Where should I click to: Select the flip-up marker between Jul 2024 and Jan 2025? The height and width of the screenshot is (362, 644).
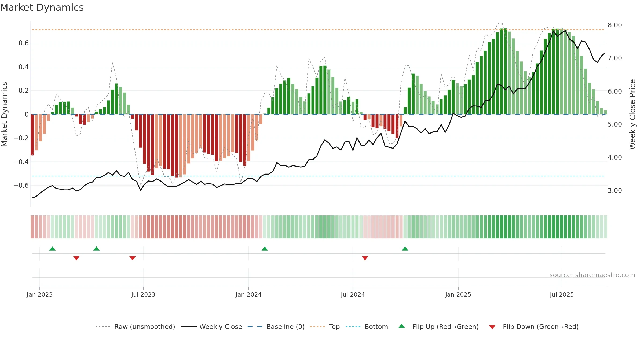[405, 249]
